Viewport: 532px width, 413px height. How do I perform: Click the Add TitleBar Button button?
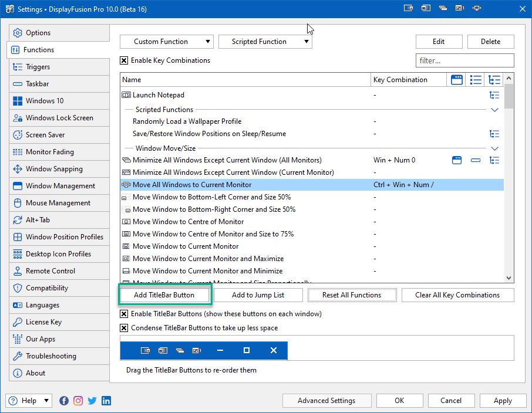pyautogui.click(x=164, y=295)
